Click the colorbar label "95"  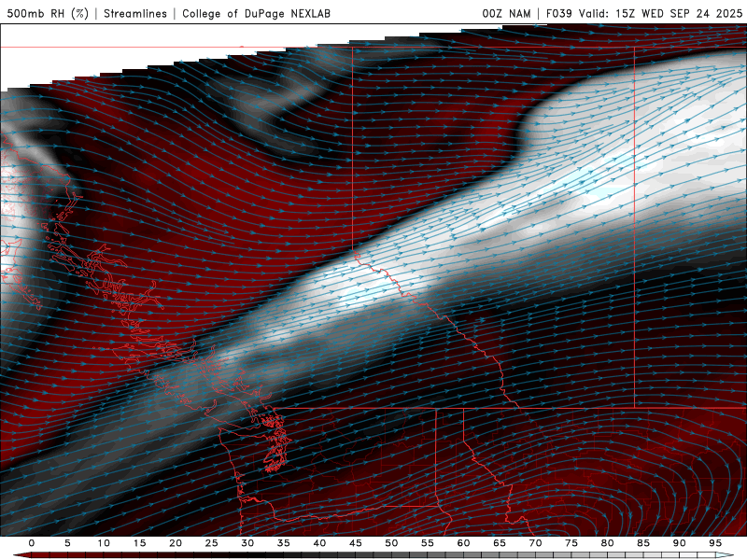coord(714,543)
